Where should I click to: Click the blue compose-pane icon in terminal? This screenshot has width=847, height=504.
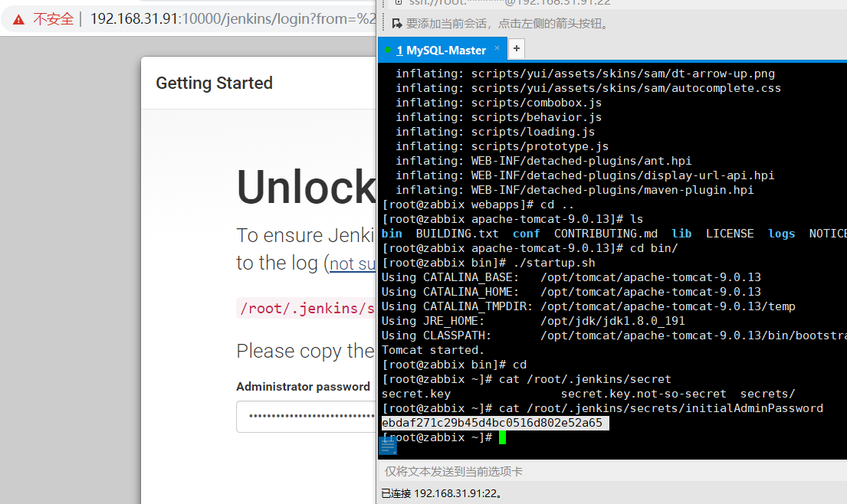(x=388, y=446)
